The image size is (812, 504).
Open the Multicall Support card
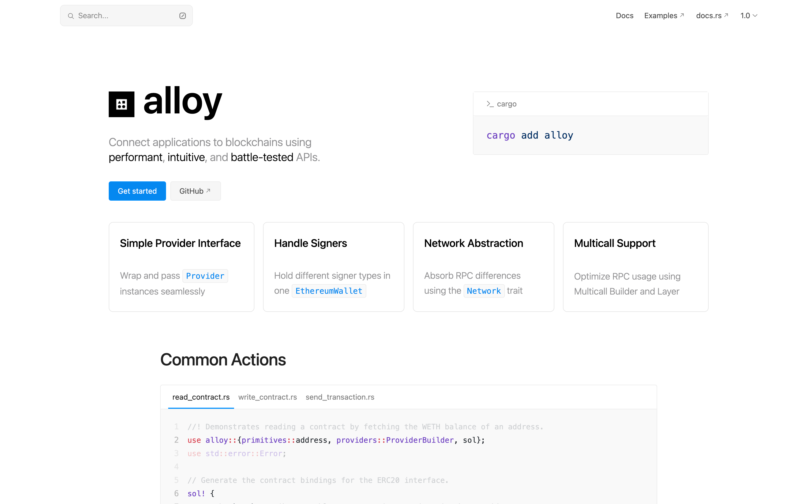635,267
